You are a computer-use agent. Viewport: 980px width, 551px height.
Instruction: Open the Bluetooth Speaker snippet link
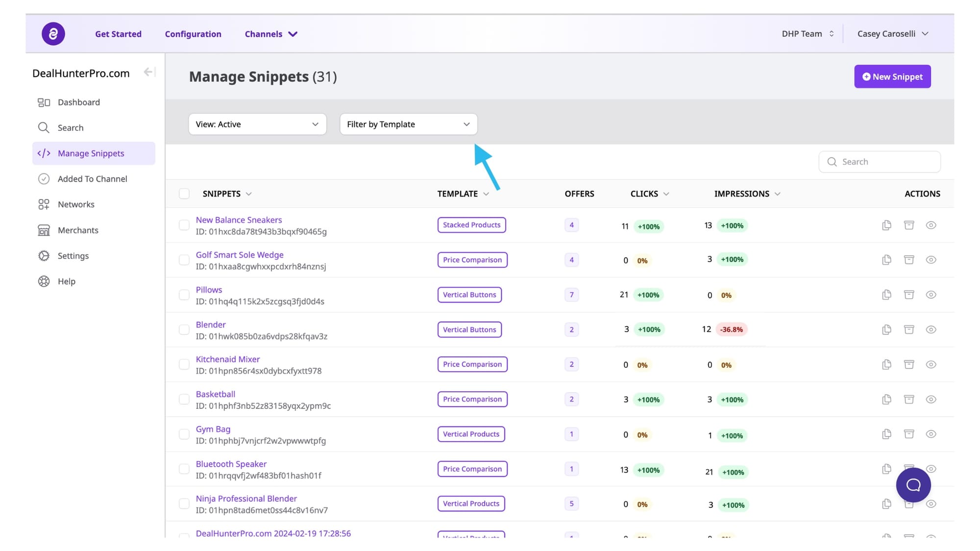pos(231,464)
